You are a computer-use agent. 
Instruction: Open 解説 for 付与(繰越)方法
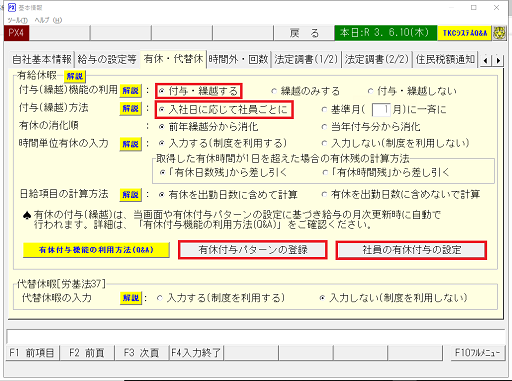130,109
